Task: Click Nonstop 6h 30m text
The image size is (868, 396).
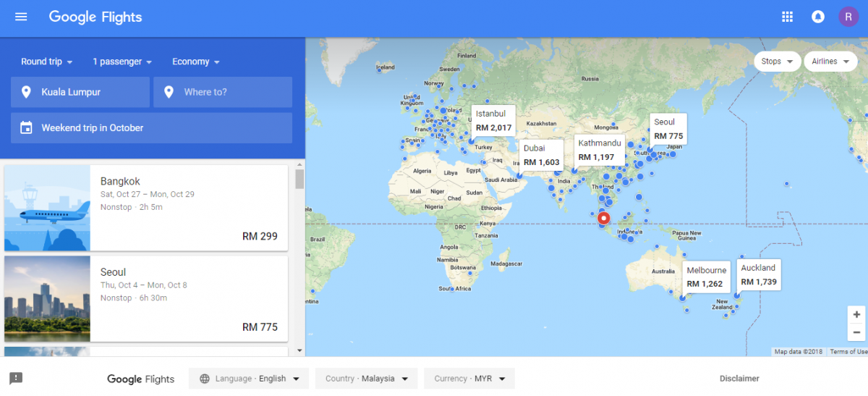Action: pos(134,298)
